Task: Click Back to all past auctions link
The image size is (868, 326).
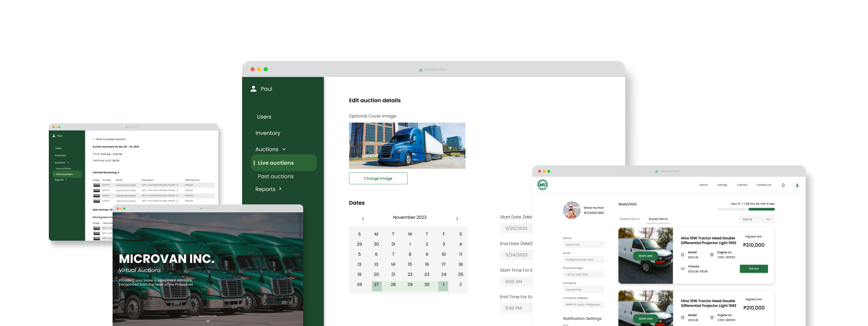Action: (111, 139)
